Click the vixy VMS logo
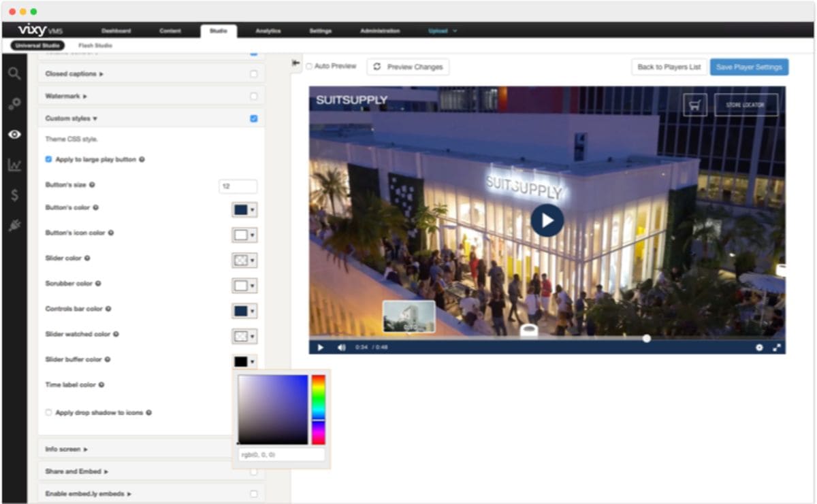Image resolution: width=817 pixels, height=504 pixels. pyautogui.click(x=41, y=31)
